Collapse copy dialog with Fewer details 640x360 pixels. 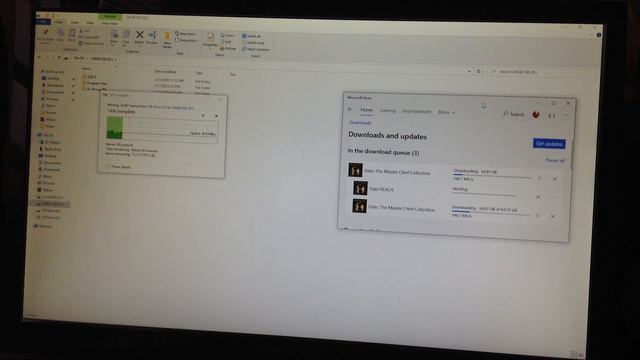pos(118,167)
